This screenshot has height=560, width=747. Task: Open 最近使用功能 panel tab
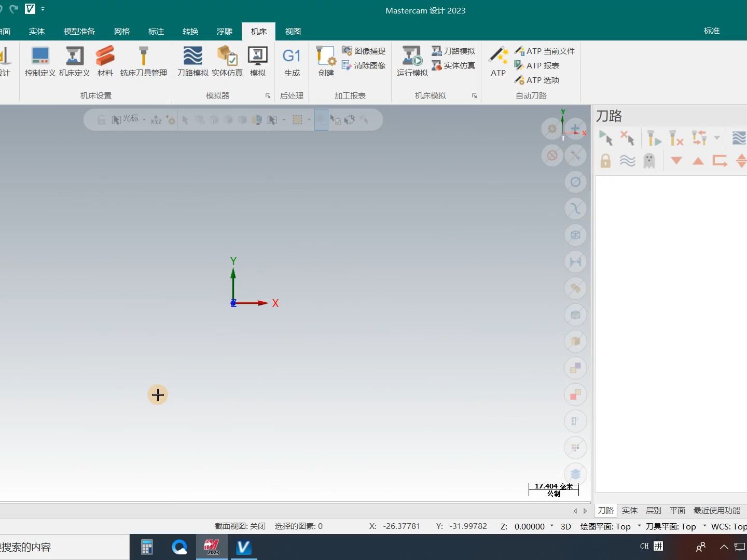click(x=717, y=510)
